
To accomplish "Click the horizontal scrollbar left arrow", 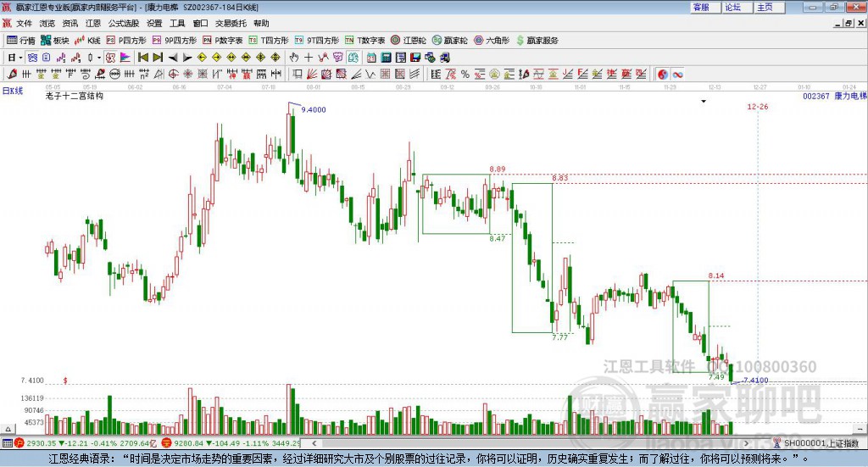I will click(314, 443).
